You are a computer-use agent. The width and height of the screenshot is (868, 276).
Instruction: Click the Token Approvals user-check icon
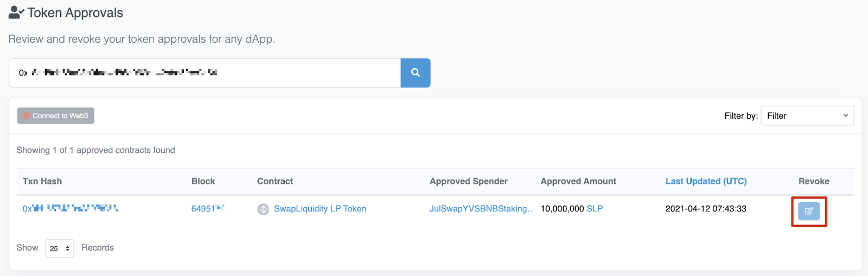[x=16, y=12]
